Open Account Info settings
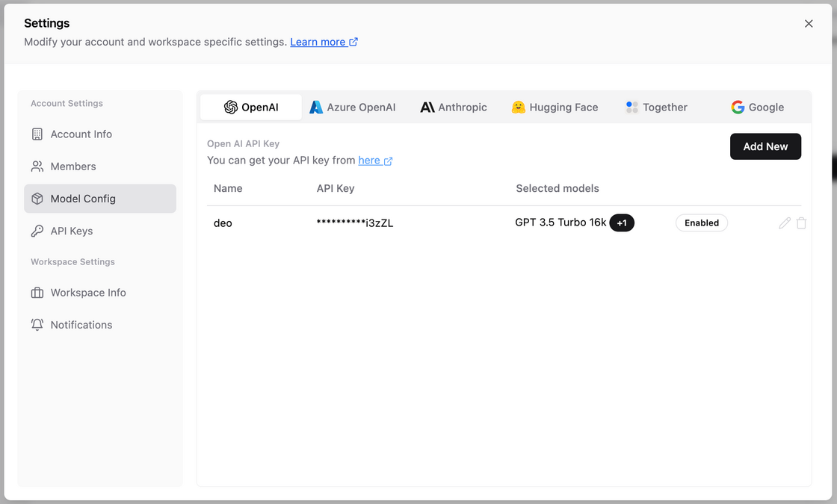837x504 pixels. pos(100,134)
